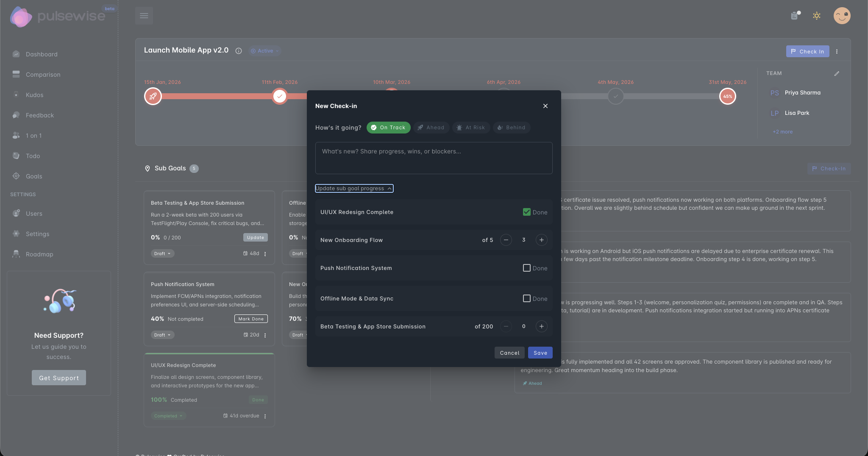Open the Active status dropdown
This screenshot has width=868, height=456.
pos(264,50)
